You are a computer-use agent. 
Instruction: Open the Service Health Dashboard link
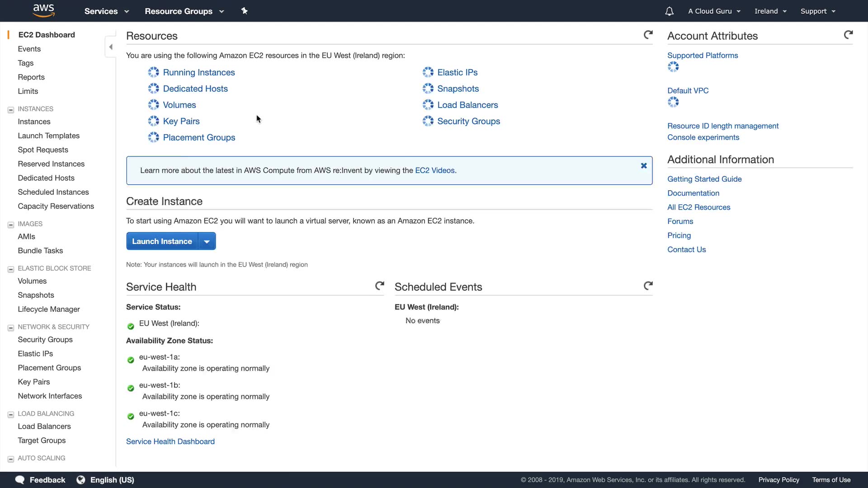point(170,441)
